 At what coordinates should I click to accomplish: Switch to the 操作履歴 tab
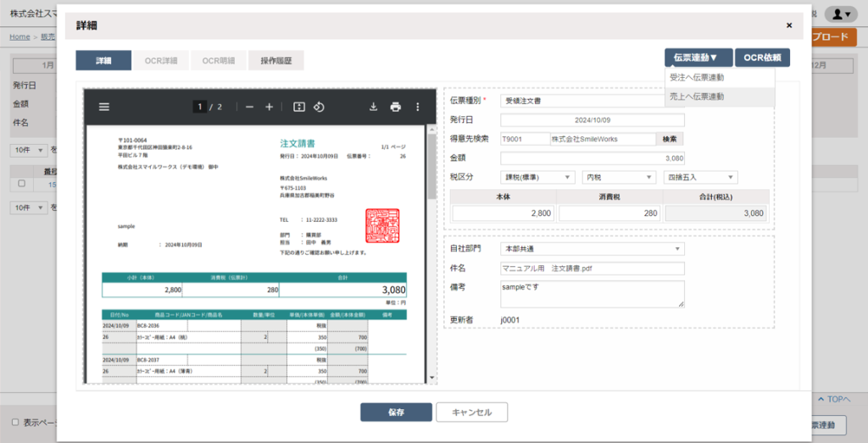(x=276, y=61)
